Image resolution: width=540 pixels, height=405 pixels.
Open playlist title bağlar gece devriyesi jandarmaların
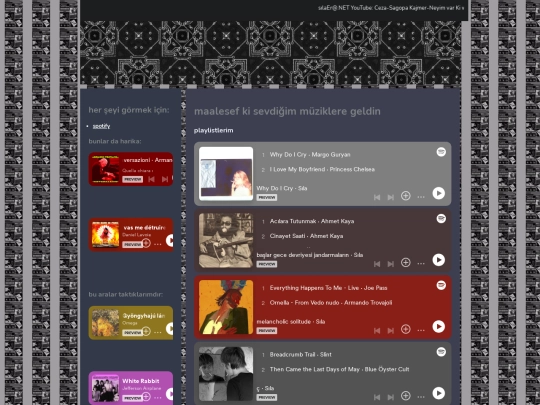click(310, 255)
